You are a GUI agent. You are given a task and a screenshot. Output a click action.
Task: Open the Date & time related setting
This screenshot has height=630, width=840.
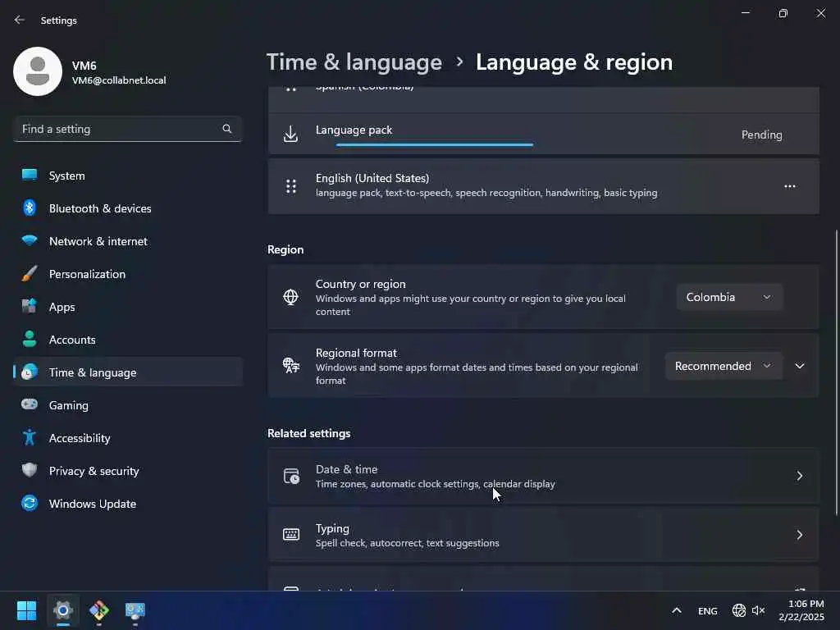543,476
